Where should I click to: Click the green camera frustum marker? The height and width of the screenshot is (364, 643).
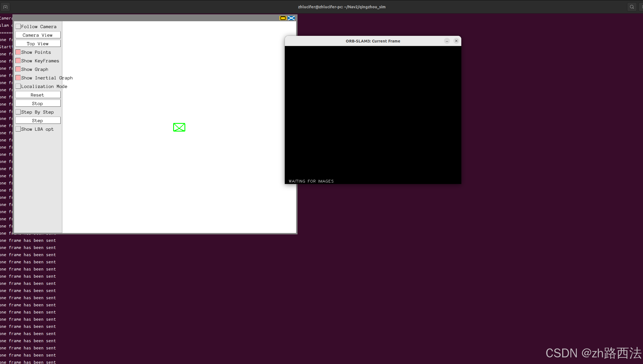(179, 127)
